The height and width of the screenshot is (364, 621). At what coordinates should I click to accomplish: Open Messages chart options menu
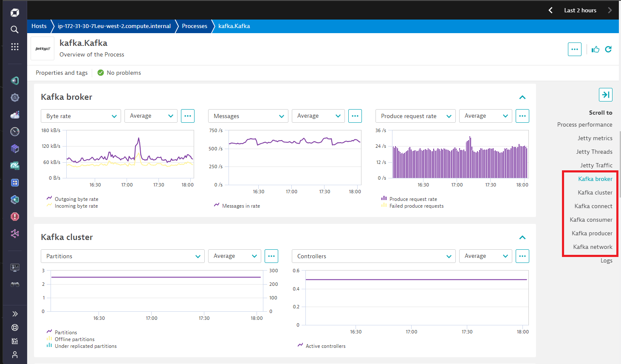(x=355, y=116)
